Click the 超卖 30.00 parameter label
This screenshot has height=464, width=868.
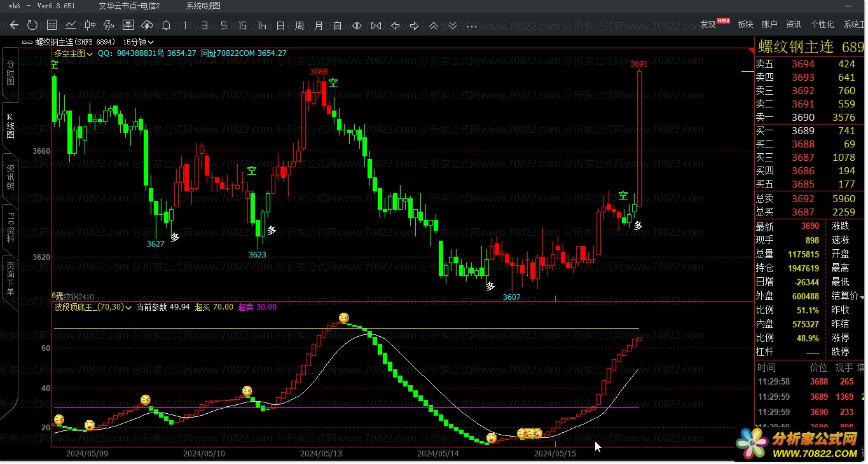[x=257, y=307]
